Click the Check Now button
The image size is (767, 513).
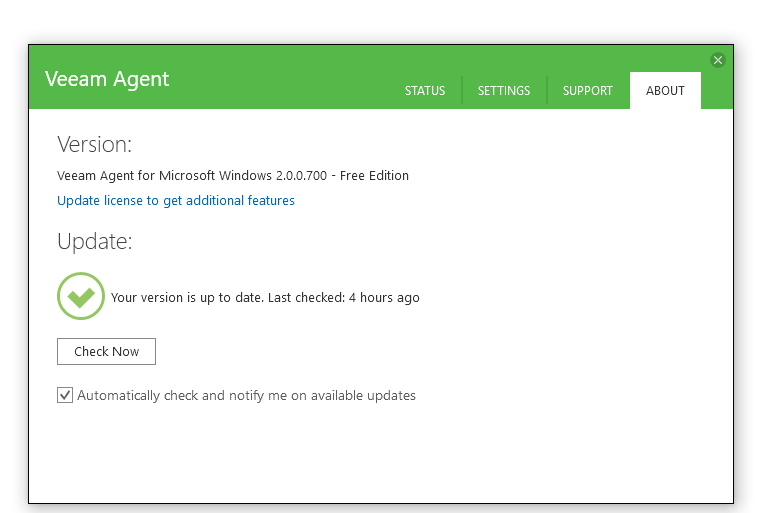click(106, 351)
